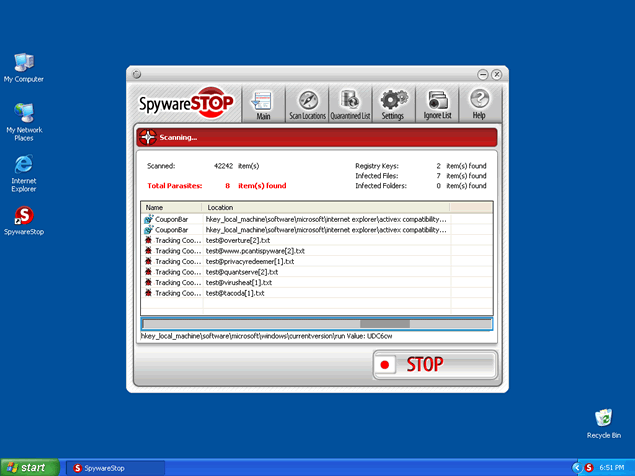Click the Ignore List icon

pos(437,104)
